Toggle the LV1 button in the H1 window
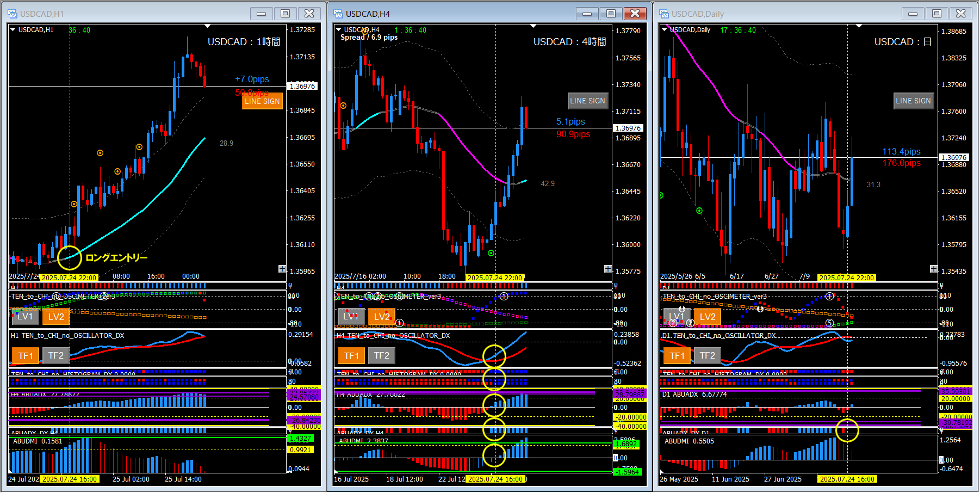980x493 pixels. pos(26,317)
